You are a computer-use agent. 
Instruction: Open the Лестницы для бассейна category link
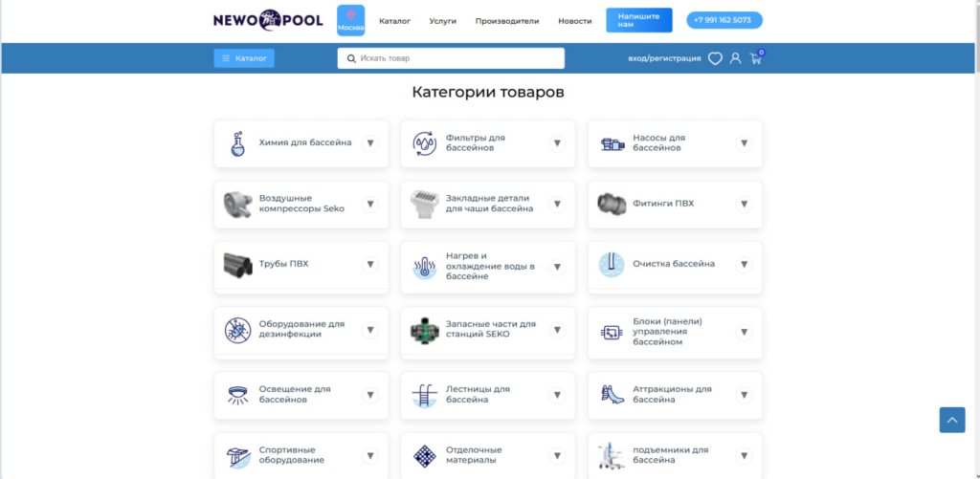[478, 394]
